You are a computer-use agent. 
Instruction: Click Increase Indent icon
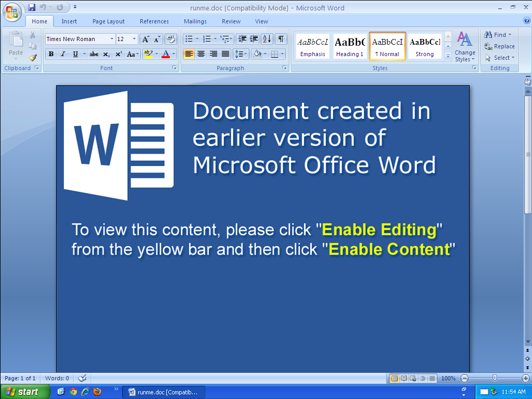click(x=254, y=39)
